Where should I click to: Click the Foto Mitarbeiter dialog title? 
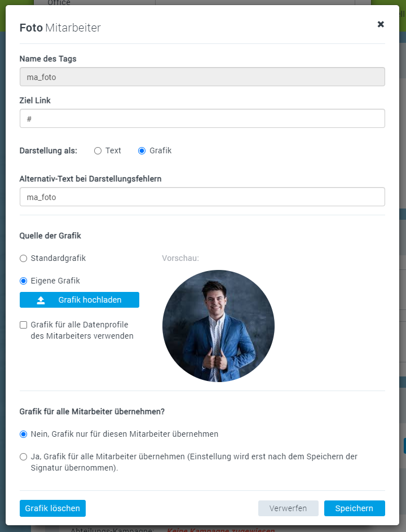60,28
